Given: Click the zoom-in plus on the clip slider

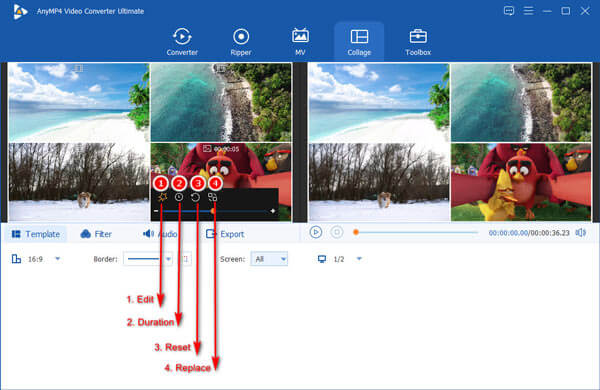Looking at the screenshot, I should tap(273, 211).
